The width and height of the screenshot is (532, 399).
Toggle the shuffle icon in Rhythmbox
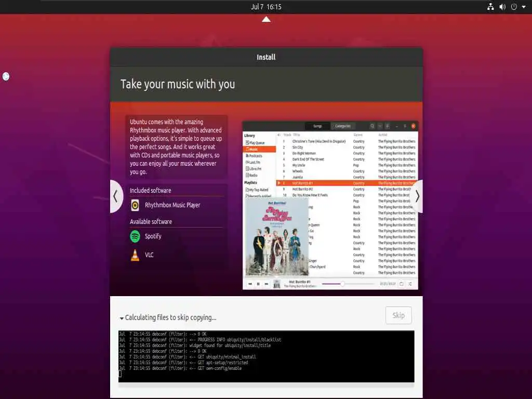tap(410, 284)
